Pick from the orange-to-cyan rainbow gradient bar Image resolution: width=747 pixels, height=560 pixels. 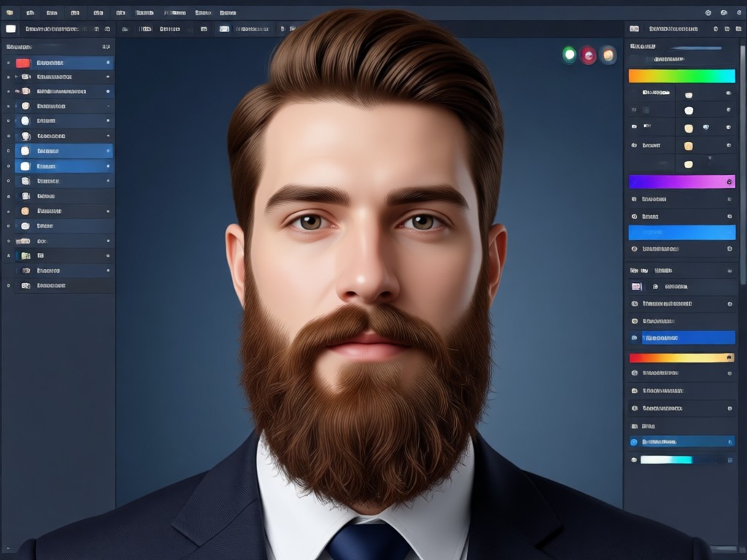click(x=682, y=76)
